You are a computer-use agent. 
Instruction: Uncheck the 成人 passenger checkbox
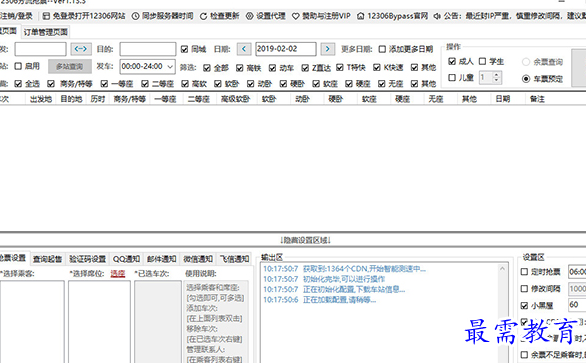(452, 61)
